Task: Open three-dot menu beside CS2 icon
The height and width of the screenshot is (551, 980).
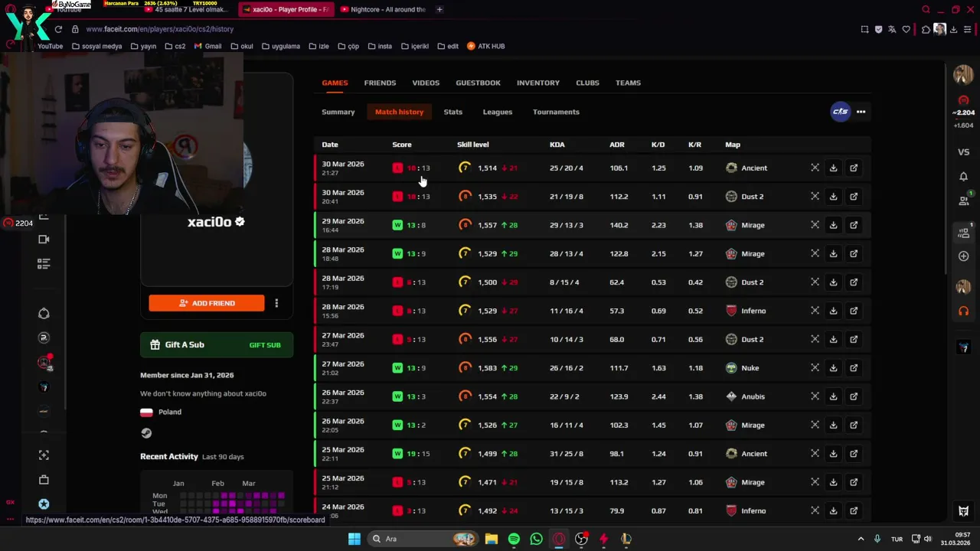Action: (861, 112)
